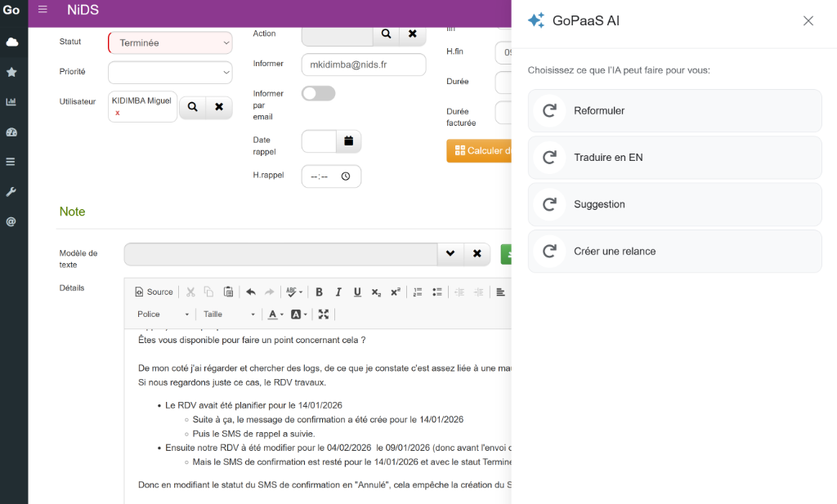Click the Source button in editor
Screen dimensions: 837x504
pos(154,292)
